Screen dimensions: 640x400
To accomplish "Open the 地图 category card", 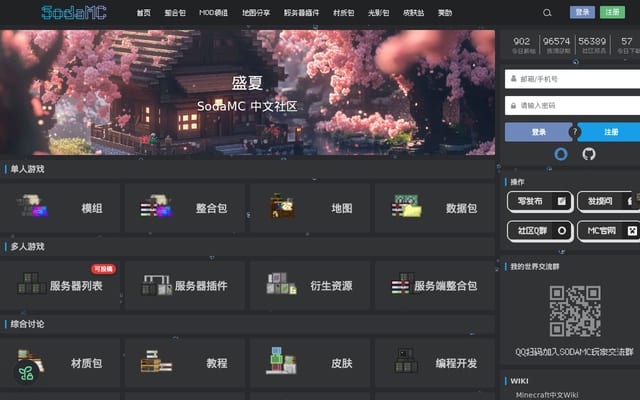I will [310, 208].
